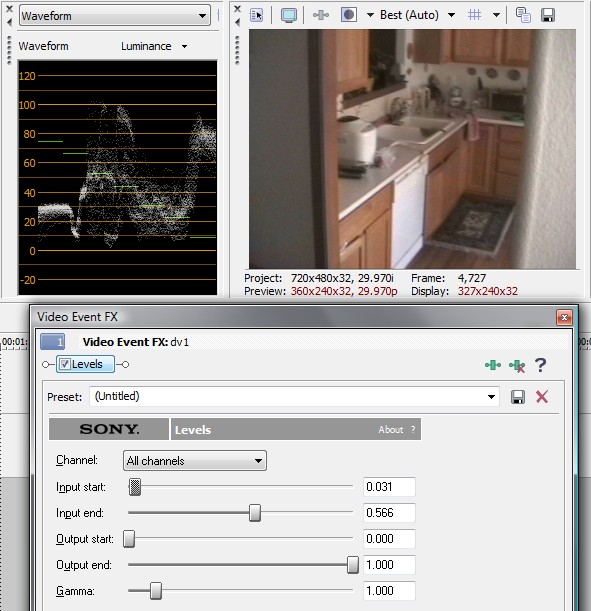Remove selected plug-in icon with red X
Image resolution: width=591 pixels, height=611 pixels.
pos(517,366)
